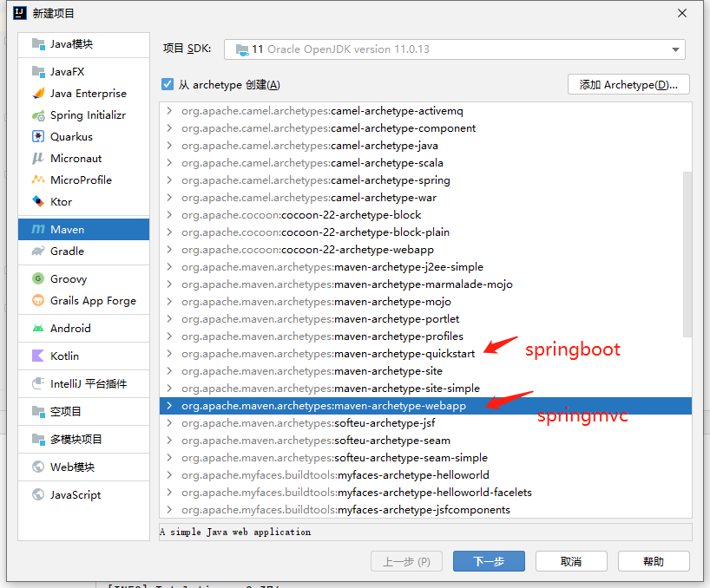Select maven-archetype-mojo row
This screenshot has width=710, height=588.
coord(425,302)
